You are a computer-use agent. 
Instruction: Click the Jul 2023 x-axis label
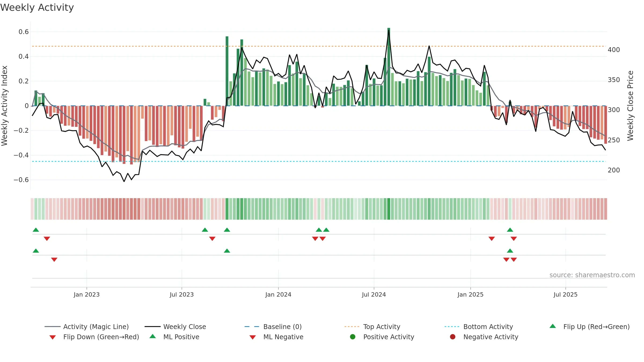pos(182,294)
